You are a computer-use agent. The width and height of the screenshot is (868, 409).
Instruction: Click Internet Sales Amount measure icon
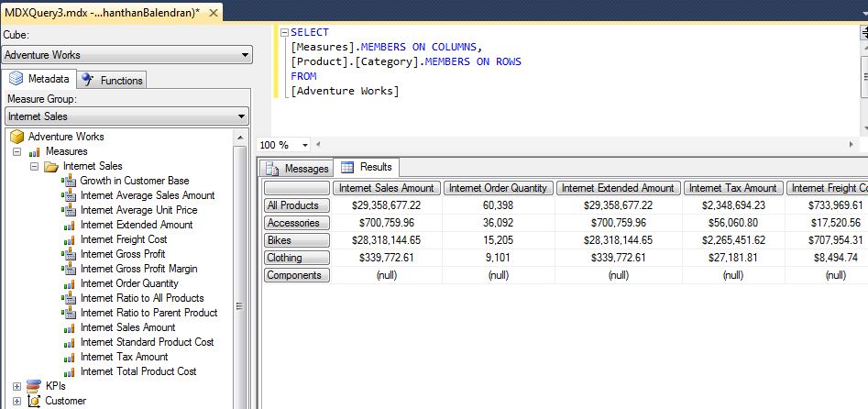pos(69,328)
